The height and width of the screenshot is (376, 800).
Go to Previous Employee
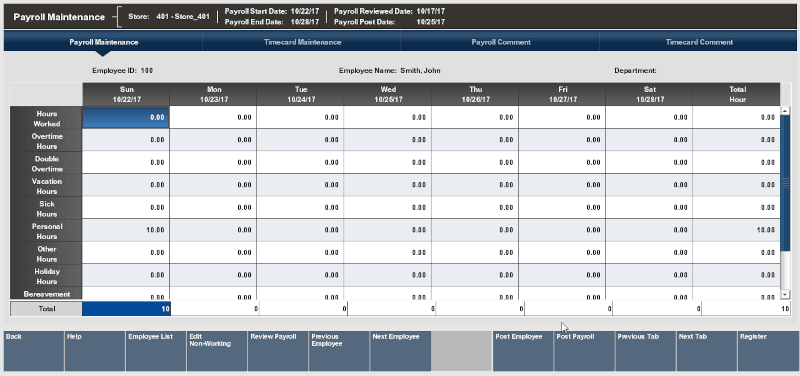click(339, 351)
